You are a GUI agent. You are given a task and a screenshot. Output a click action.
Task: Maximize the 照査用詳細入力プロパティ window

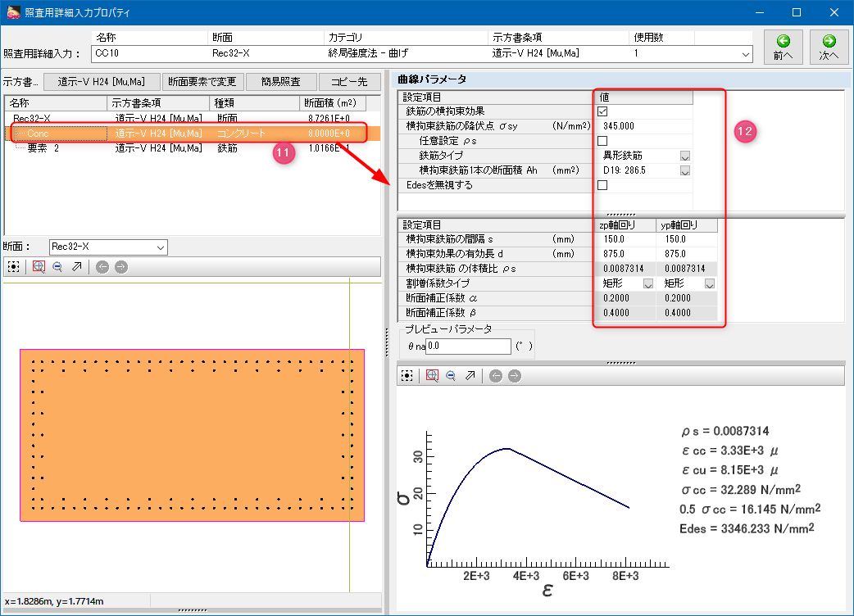[797, 12]
